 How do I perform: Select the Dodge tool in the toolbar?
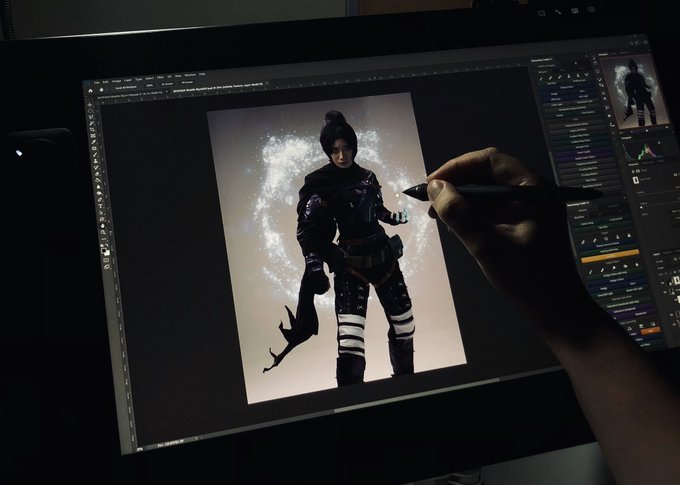pyautogui.click(x=99, y=193)
